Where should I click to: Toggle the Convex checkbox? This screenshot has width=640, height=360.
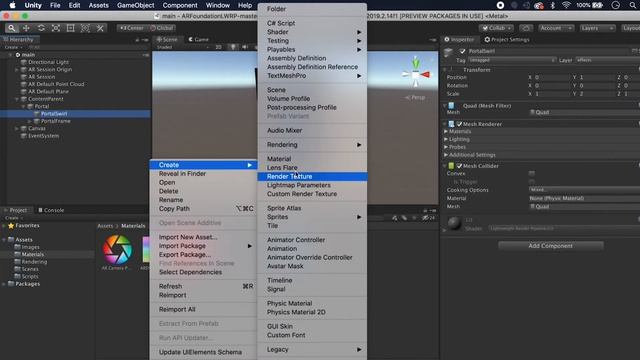(x=532, y=173)
